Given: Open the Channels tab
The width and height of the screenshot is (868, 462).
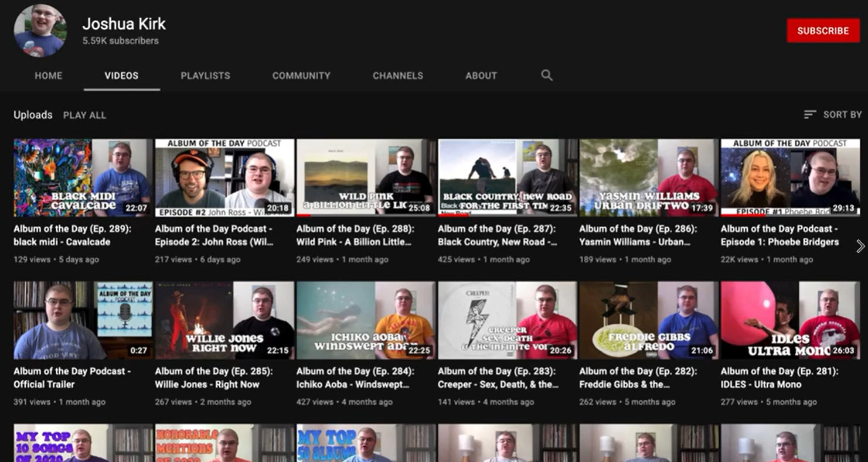Looking at the screenshot, I should [x=398, y=76].
